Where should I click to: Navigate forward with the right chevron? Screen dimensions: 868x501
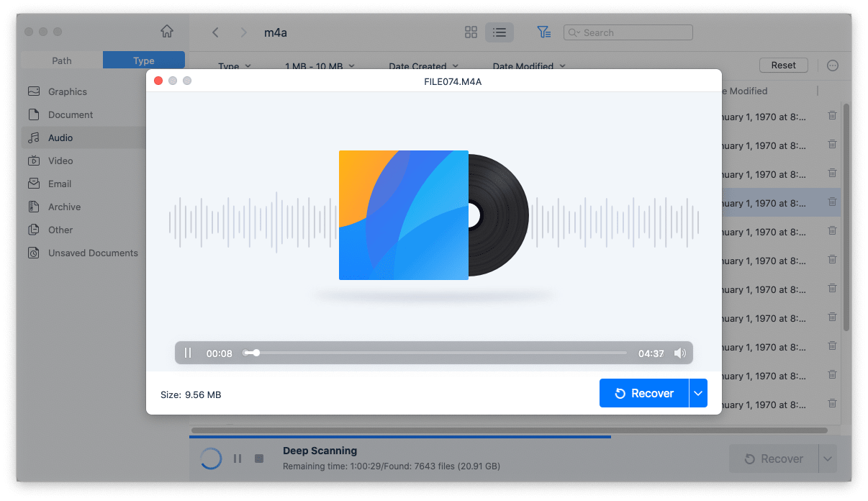(243, 32)
